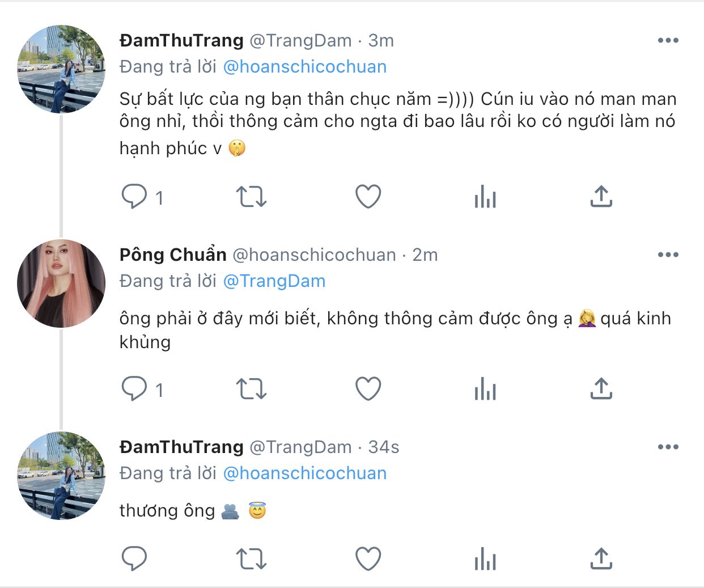View analytics of ĐamThuTrang's first tweet
Image resolution: width=704 pixels, height=588 pixels.
pyautogui.click(x=485, y=197)
